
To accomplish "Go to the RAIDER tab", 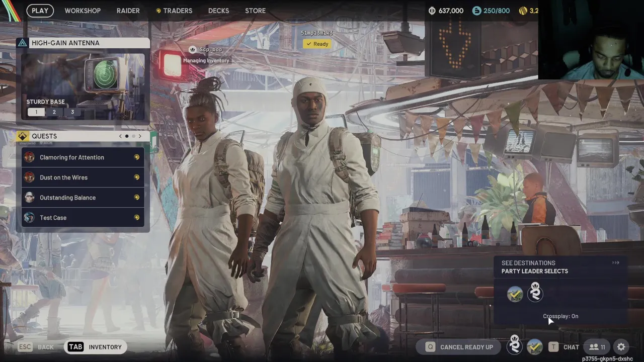I will click(x=128, y=11).
